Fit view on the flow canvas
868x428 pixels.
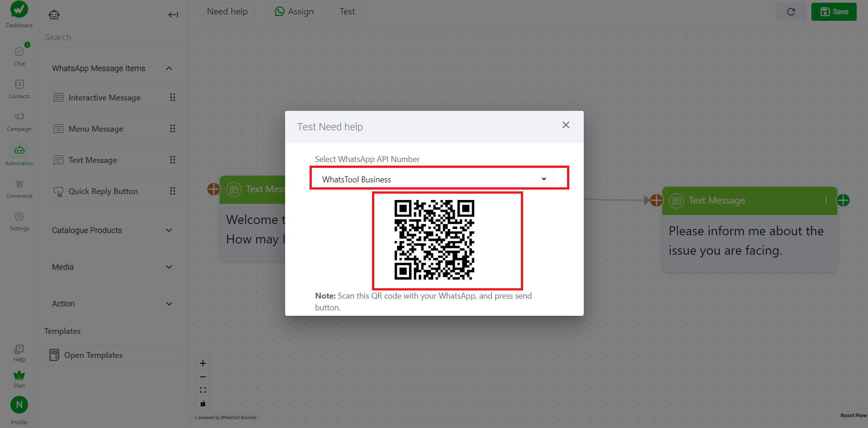click(x=203, y=390)
